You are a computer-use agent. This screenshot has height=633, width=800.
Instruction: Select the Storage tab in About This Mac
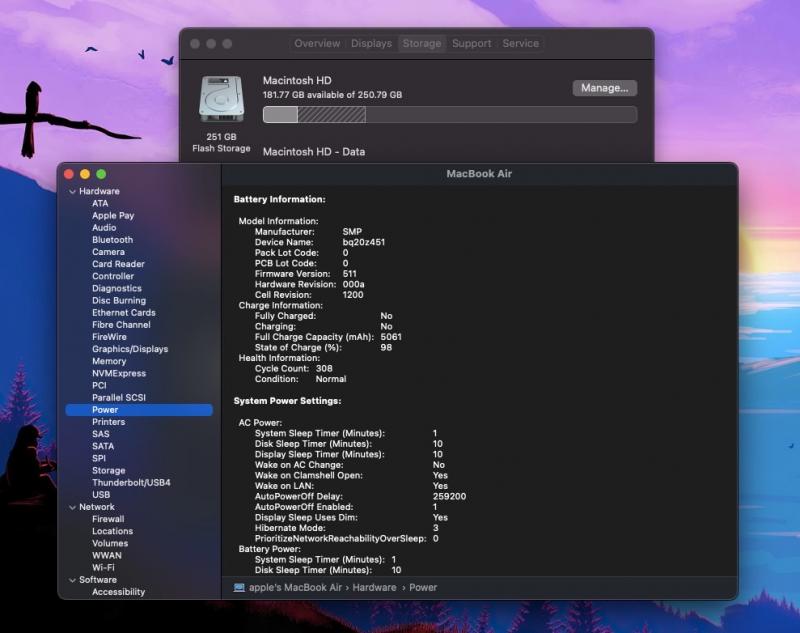[421, 43]
